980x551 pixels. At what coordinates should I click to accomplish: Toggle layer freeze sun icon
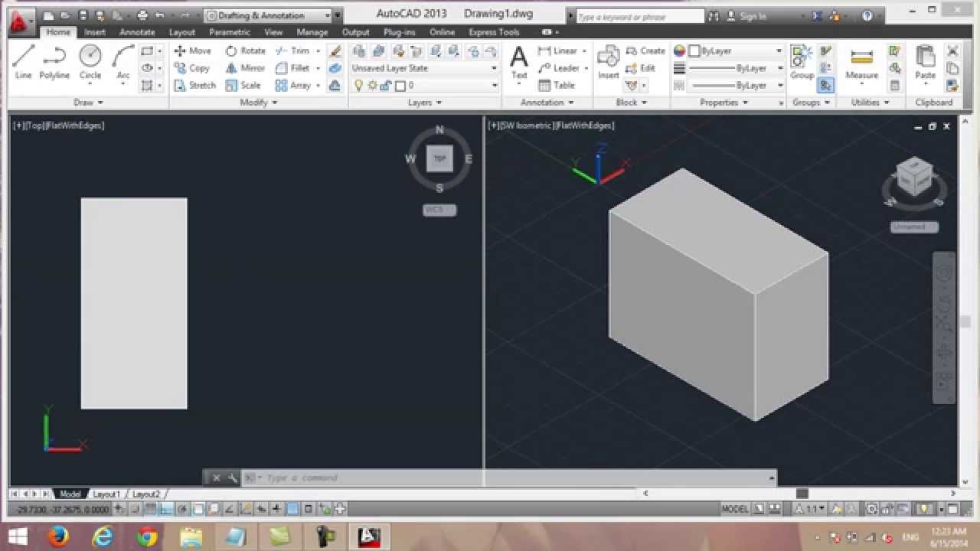tap(371, 86)
